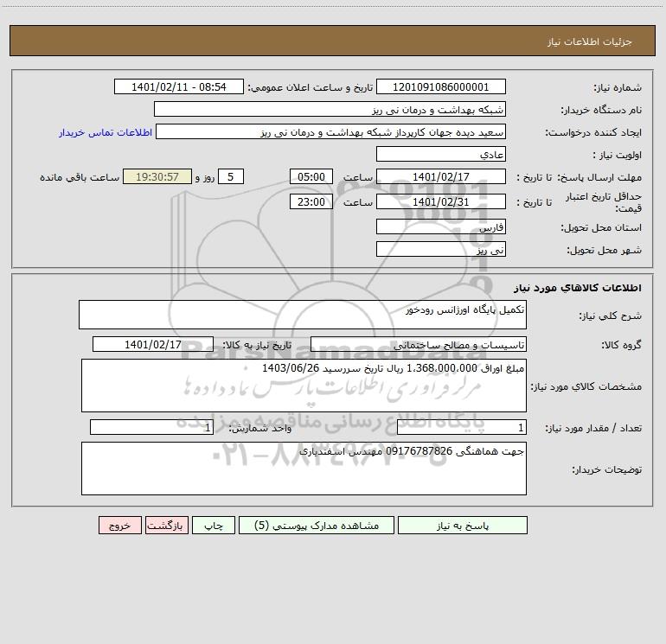Click the announcement date field 1401/02/11 - 08:54

click(x=179, y=86)
